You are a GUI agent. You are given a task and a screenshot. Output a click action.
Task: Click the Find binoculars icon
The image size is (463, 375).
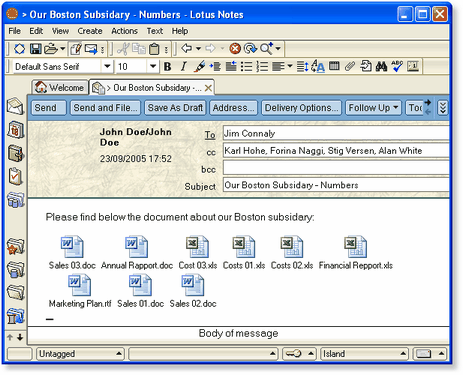pyautogui.click(x=381, y=66)
